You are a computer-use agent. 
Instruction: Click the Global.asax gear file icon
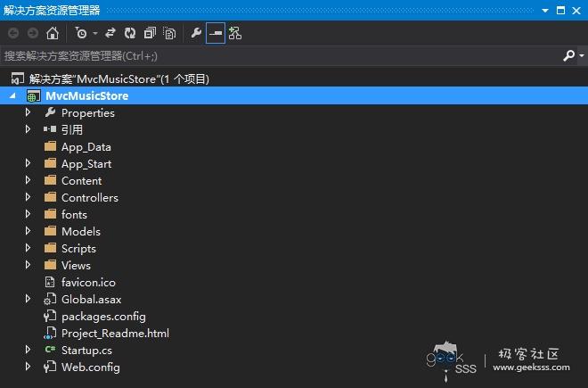[50, 300]
